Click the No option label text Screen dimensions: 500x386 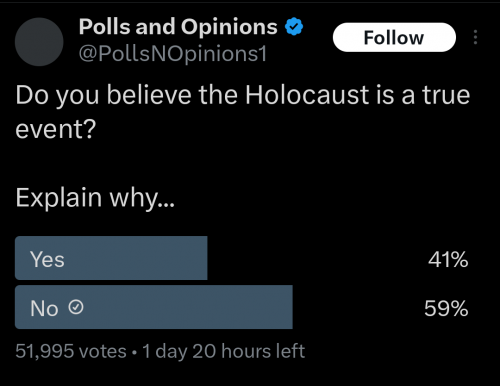pos(44,308)
